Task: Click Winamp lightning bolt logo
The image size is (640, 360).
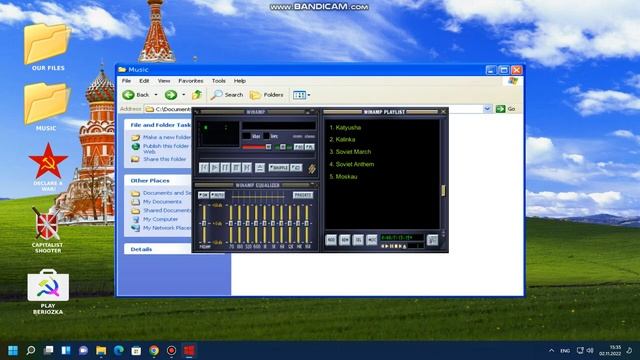Action: 312,168
